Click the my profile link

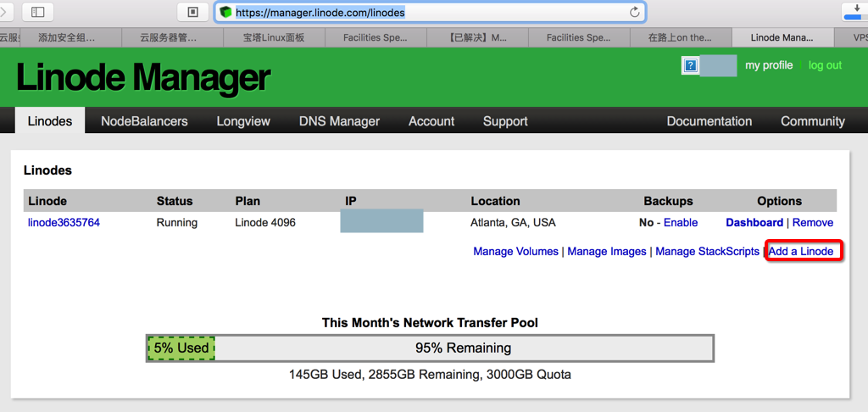[x=769, y=65]
